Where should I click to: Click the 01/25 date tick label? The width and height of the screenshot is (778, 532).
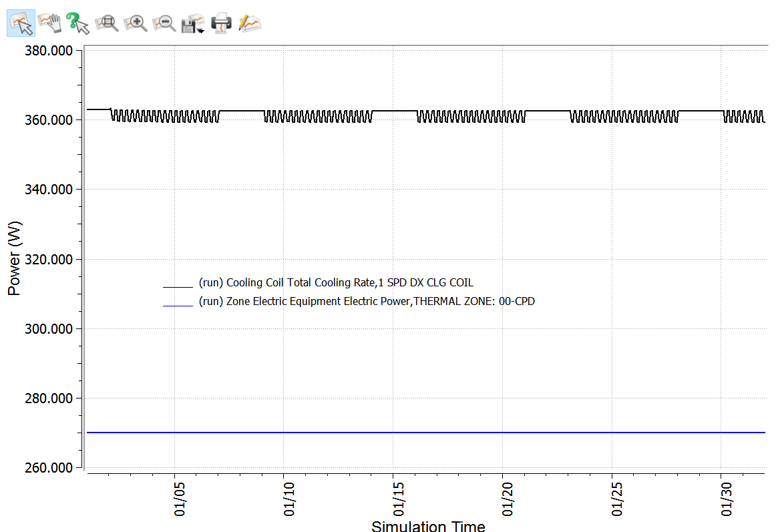pyautogui.click(x=617, y=499)
